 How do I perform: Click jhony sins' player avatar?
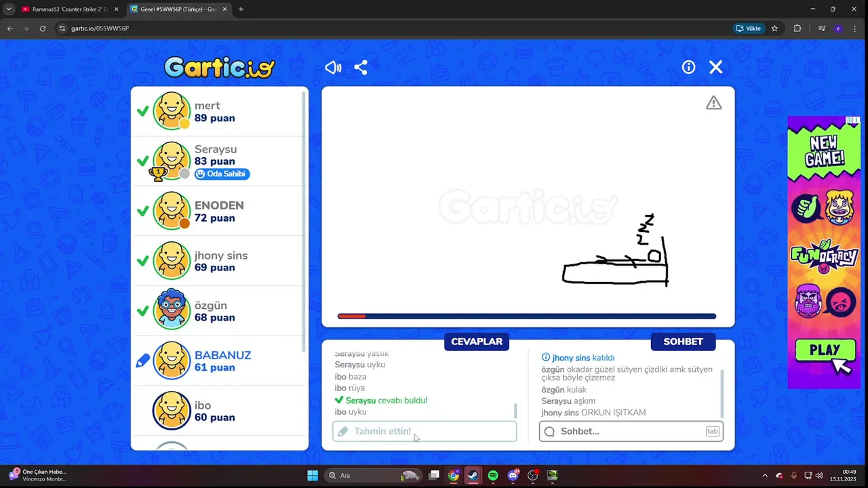(x=172, y=260)
